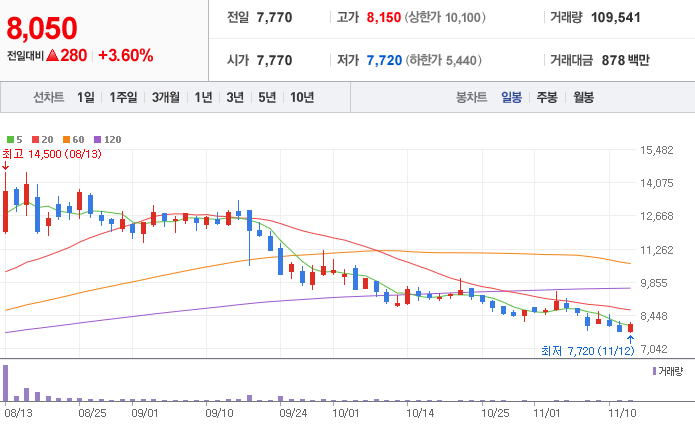Open the 월봉 candlestick chart
This screenshot has width=695, height=433.
click(x=583, y=97)
